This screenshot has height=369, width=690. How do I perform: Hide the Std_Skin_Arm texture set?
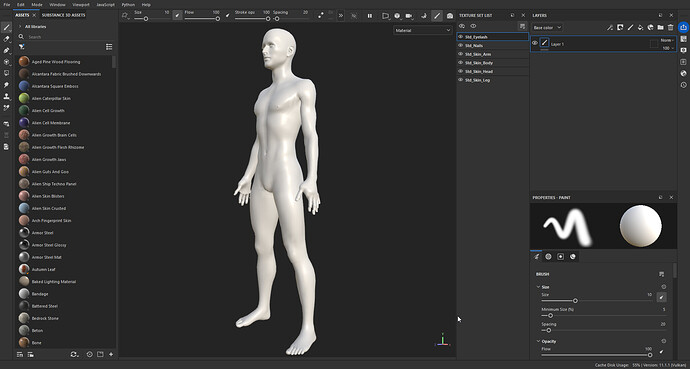pyautogui.click(x=461, y=54)
